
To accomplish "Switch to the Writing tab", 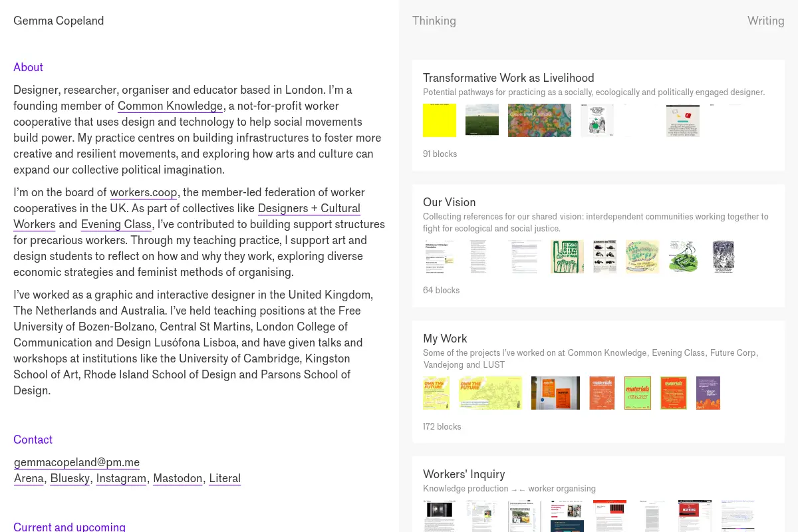I will [766, 21].
